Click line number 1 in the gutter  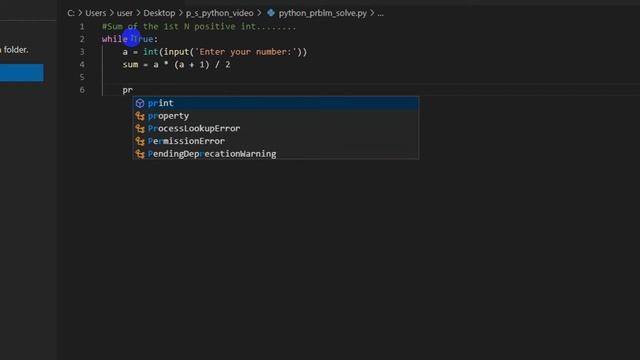click(82, 27)
